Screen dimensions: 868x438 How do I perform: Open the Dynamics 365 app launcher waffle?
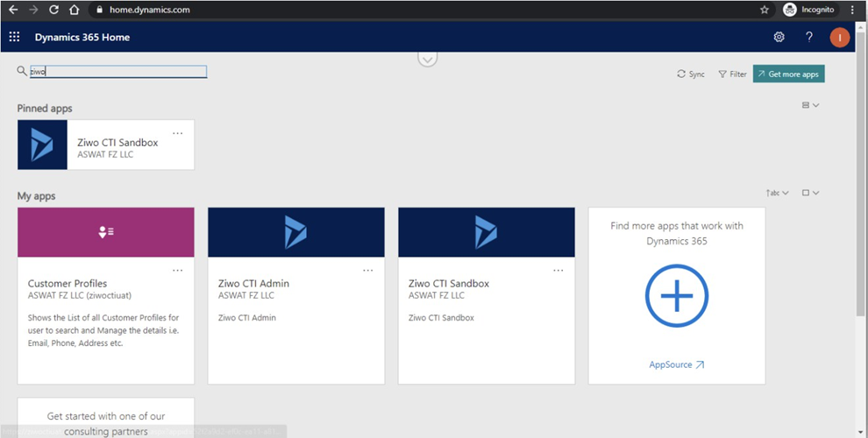(x=14, y=37)
